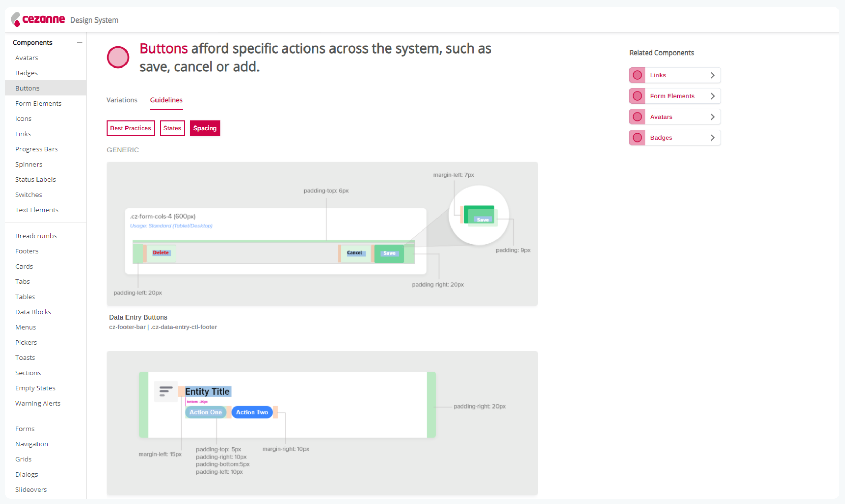Click the Action One button in the spacing diagram
845x504 pixels.
[205, 412]
